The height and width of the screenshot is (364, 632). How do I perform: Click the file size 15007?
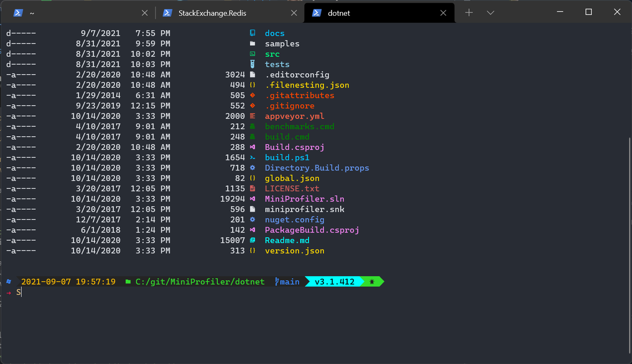pyautogui.click(x=233, y=240)
